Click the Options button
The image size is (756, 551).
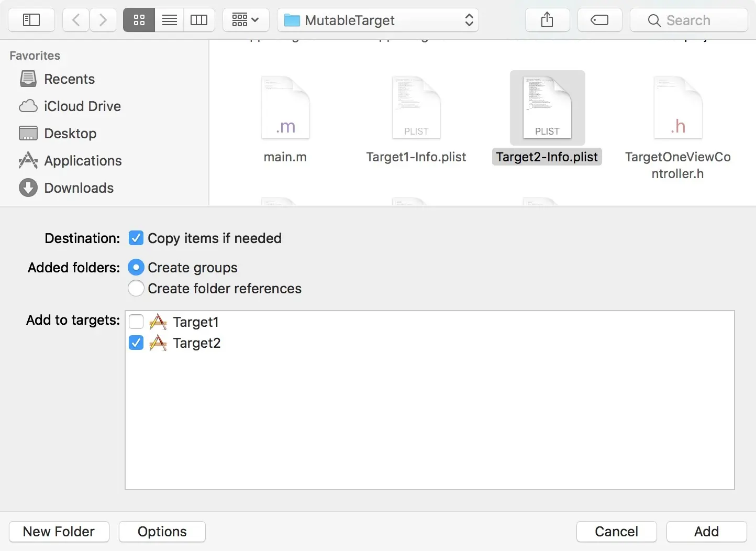(x=162, y=532)
